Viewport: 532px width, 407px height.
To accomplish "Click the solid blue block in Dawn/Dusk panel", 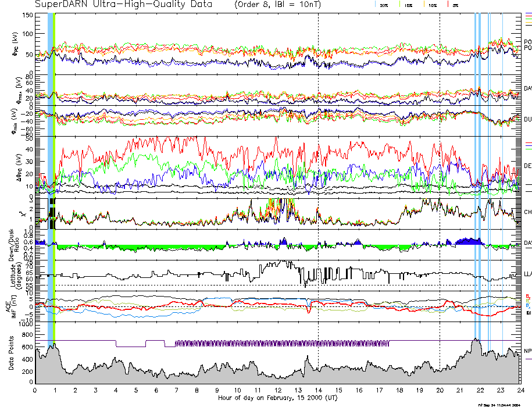I will point(468,241).
